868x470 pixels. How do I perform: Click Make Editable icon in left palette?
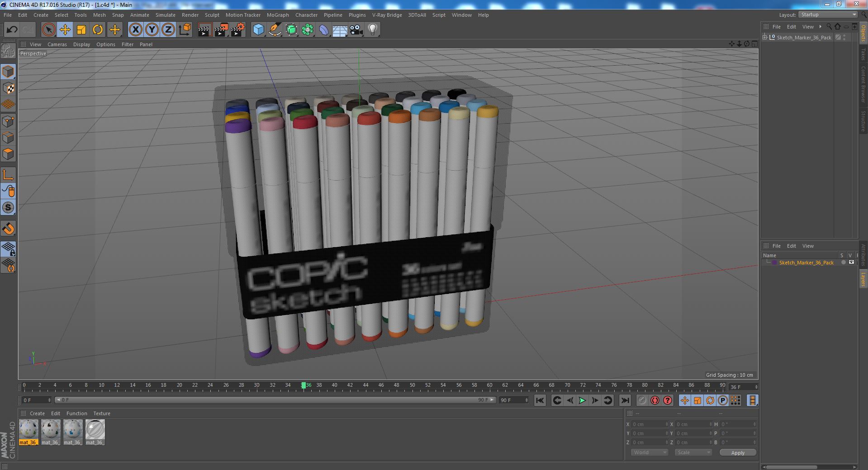[8, 51]
